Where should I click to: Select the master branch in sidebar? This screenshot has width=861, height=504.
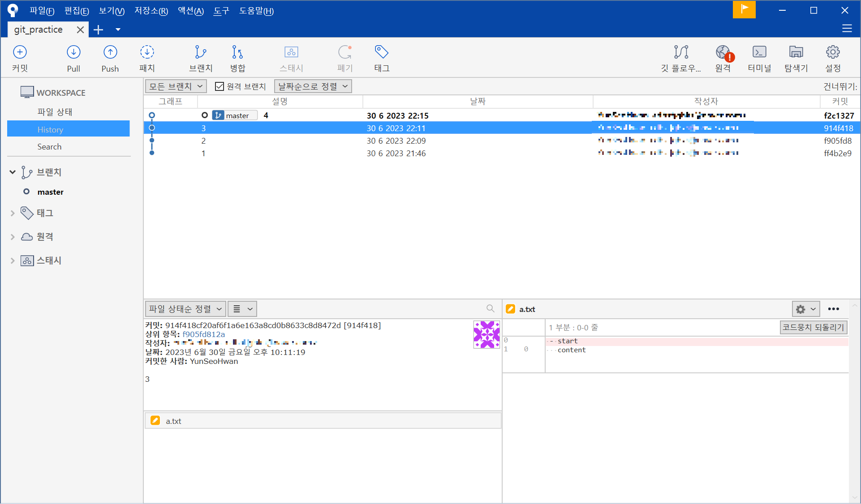point(50,192)
